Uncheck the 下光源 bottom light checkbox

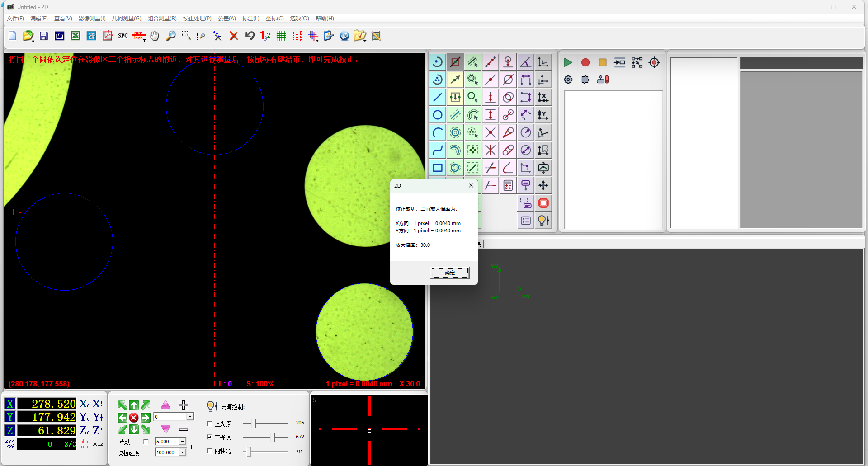click(209, 437)
